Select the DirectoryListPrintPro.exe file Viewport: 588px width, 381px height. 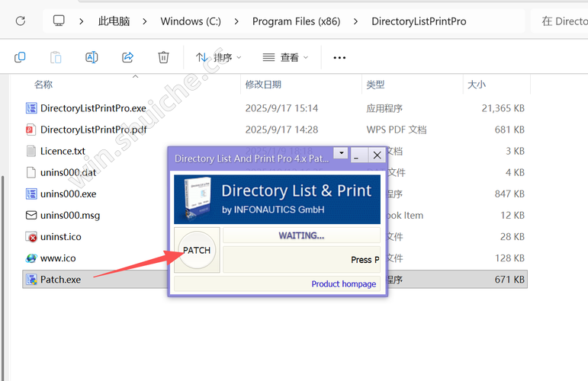[92, 108]
